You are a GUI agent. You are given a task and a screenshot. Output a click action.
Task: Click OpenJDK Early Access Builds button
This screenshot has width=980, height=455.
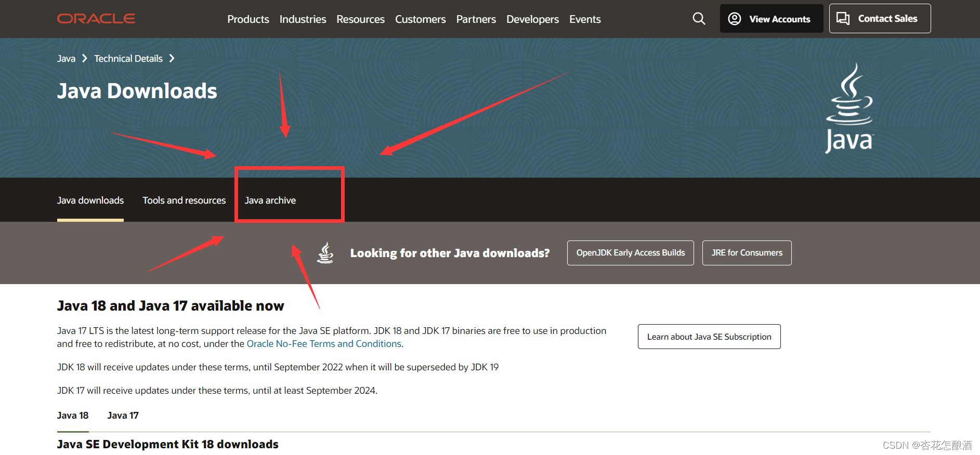[630, 253]
